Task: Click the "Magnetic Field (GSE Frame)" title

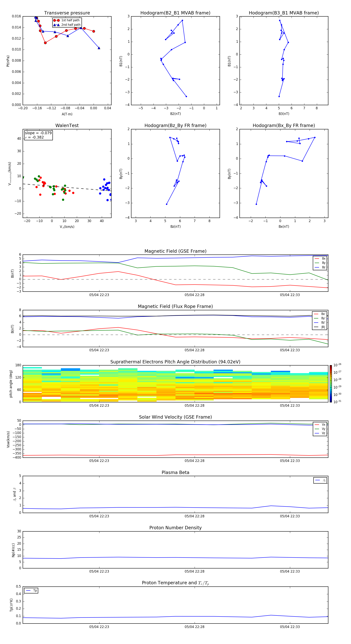Action: [x=175, y=251]
